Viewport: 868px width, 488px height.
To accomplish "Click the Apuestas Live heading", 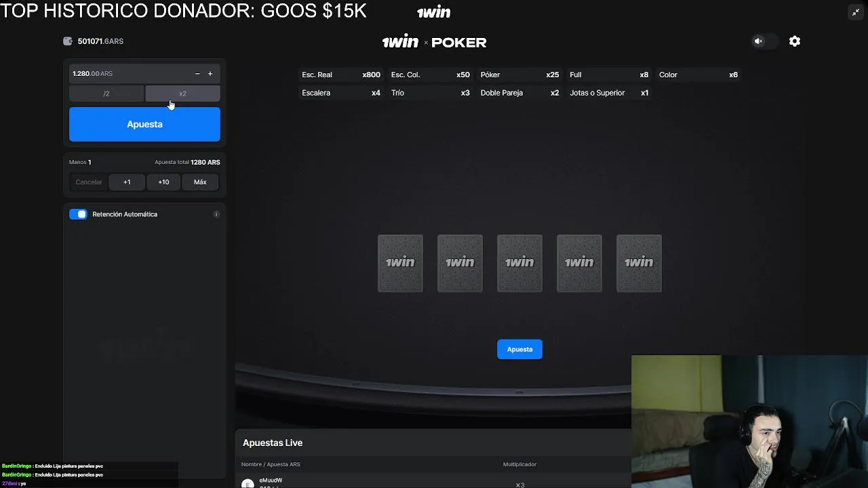I will point(273,443).
